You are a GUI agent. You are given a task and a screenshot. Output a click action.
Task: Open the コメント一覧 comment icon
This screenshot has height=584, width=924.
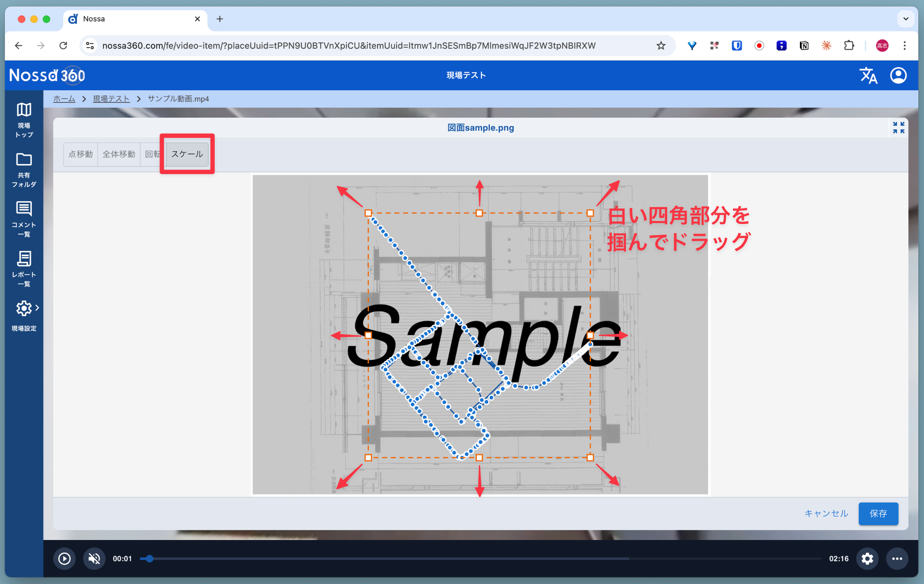[x=24, y=209]
